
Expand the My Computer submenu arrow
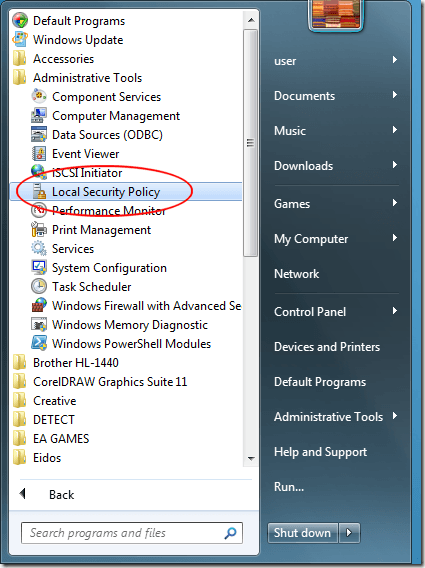click(395, 238)
